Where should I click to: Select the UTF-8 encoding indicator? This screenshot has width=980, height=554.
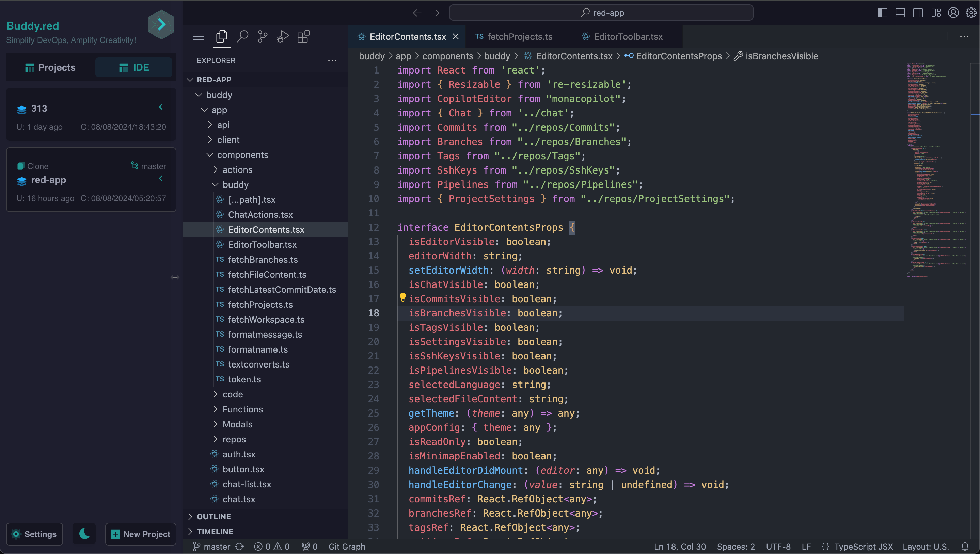[x=778, y=547]
